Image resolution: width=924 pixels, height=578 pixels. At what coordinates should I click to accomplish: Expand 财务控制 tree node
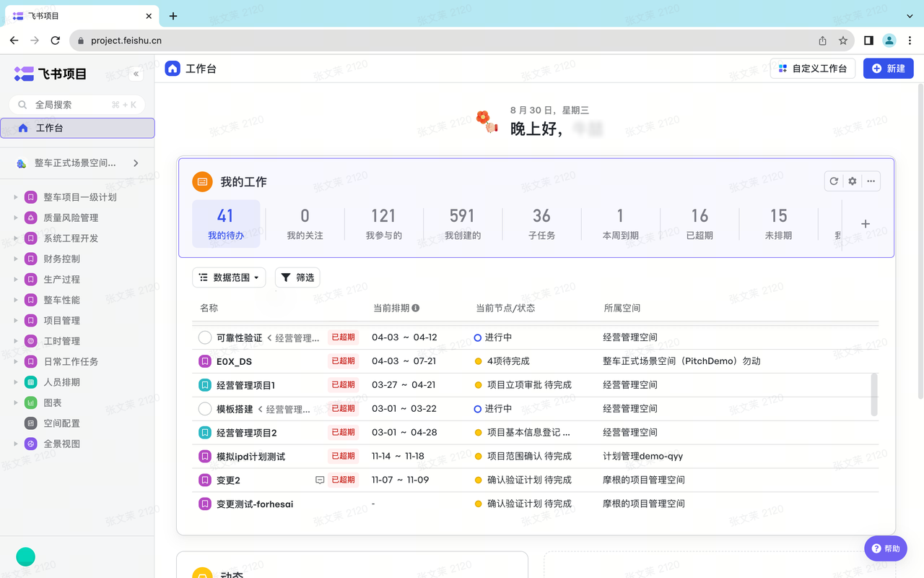tap(16, 259)
